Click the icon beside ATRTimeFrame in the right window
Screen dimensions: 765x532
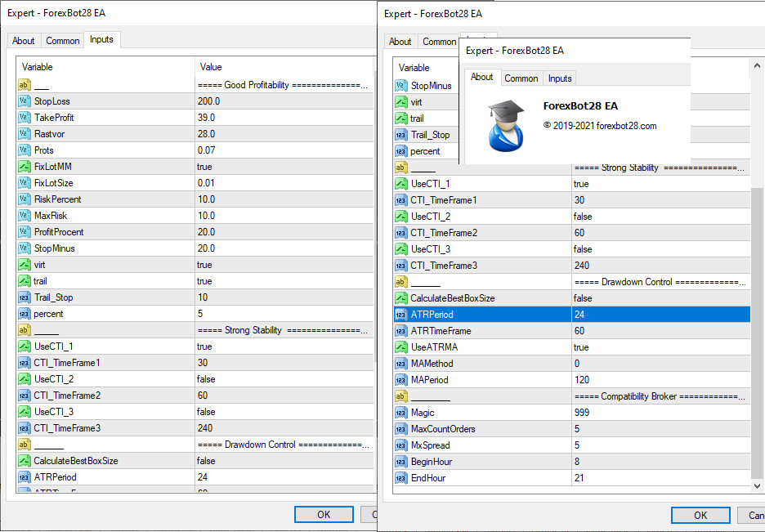point(401,331)
